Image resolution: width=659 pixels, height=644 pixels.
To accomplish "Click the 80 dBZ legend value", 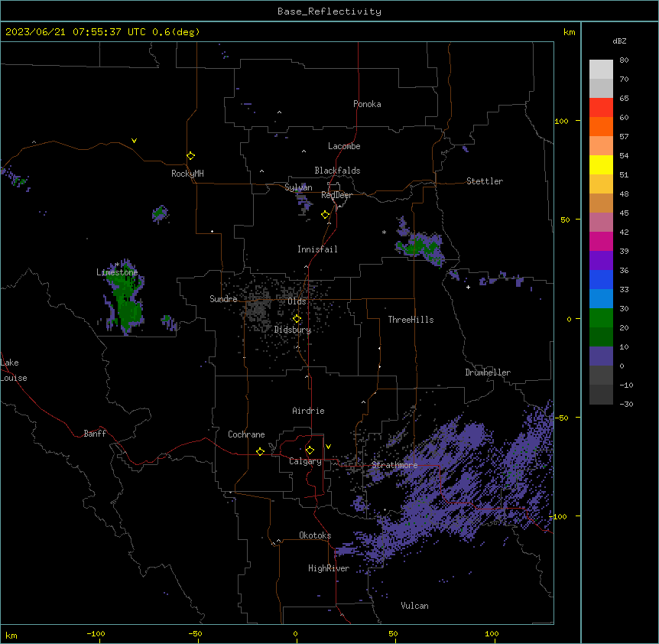I will (x=624, y=60).
